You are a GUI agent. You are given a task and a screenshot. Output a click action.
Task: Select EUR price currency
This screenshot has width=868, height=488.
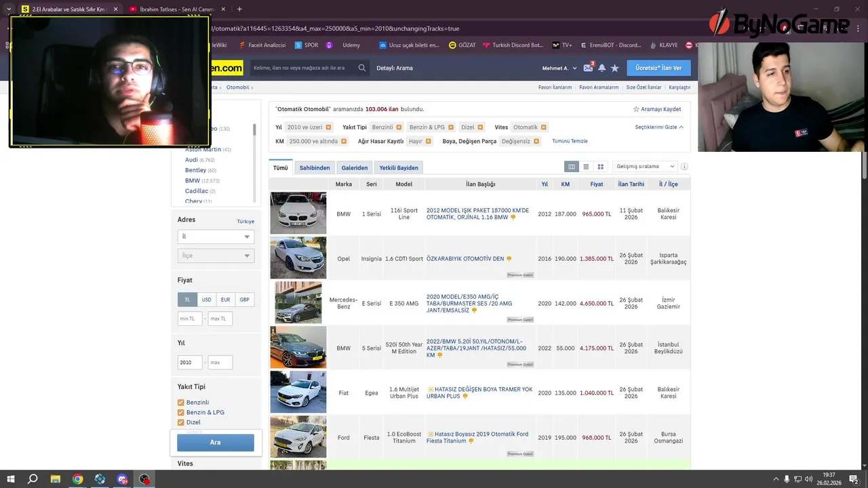(x=225, y=300)
